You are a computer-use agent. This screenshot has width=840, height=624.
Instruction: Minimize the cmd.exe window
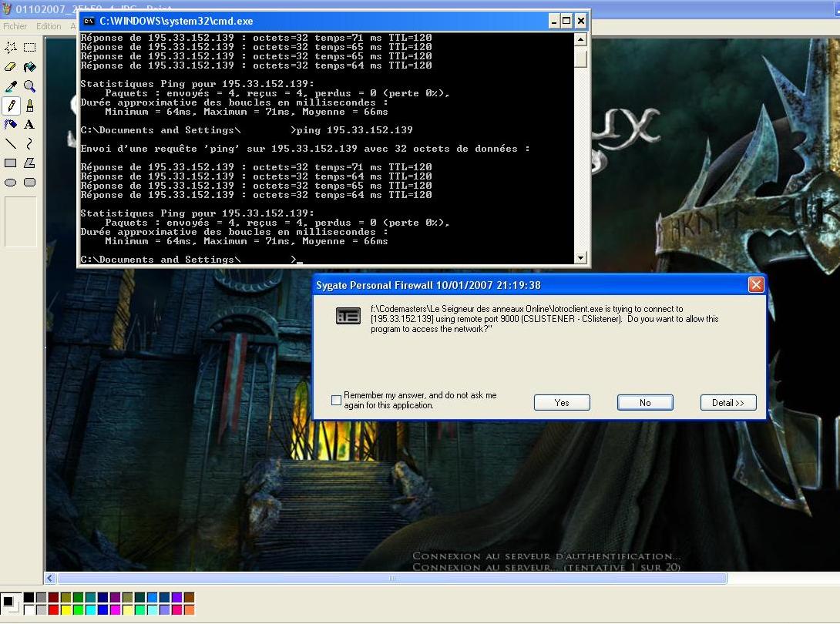pos(554,22)
